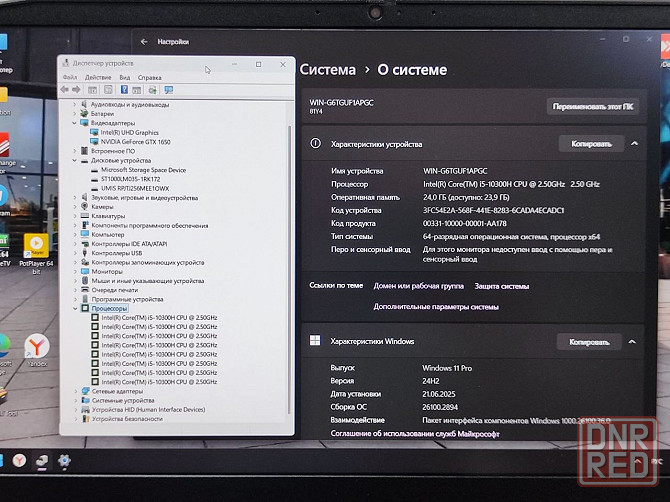Click Windows 11 Pro edition value
Image resolution: width=670 pixels, height=502 pixels.
tap(447, 368)
